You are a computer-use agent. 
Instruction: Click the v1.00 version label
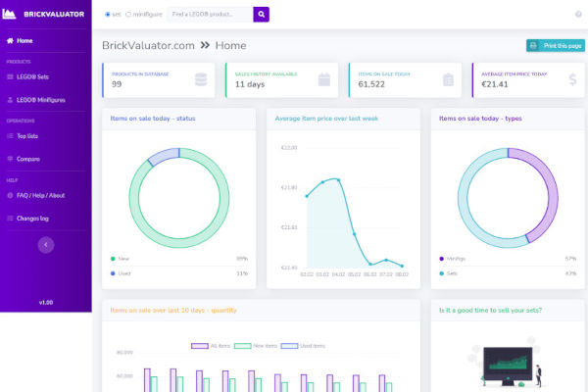point(46,303)
